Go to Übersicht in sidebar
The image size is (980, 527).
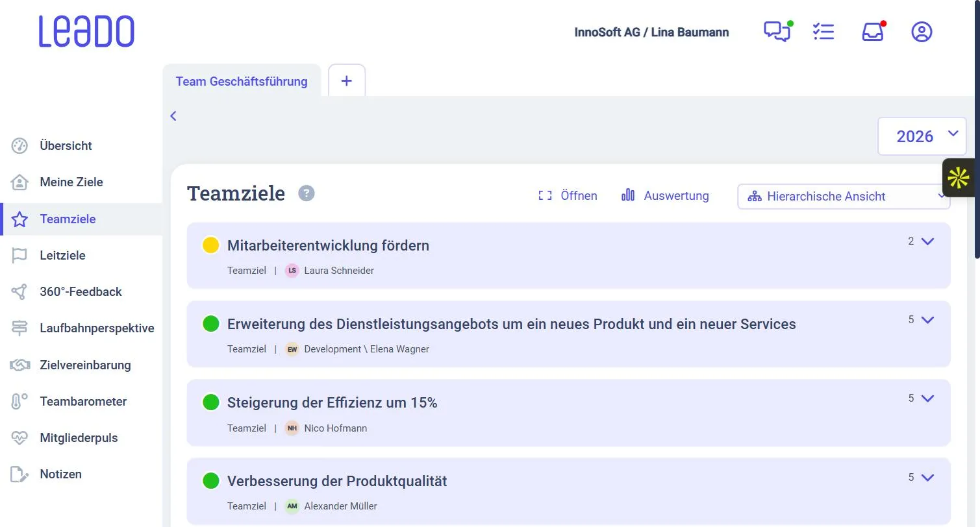click(x=66, y=145)
